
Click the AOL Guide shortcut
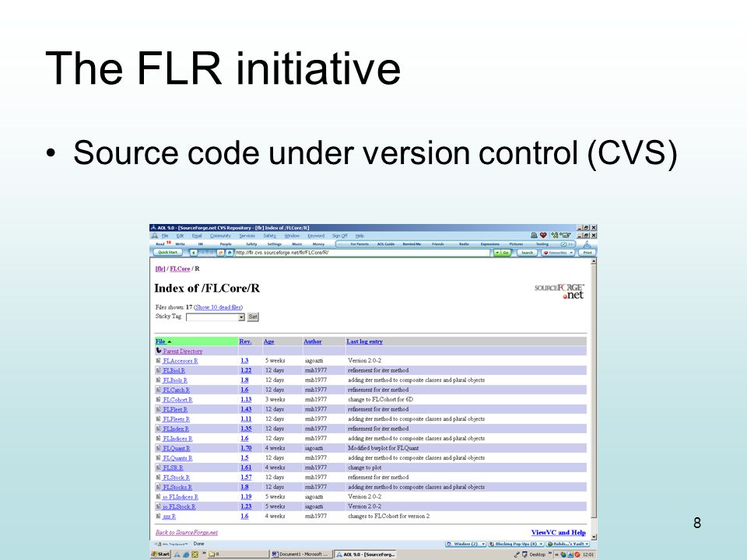click(386, 243)
